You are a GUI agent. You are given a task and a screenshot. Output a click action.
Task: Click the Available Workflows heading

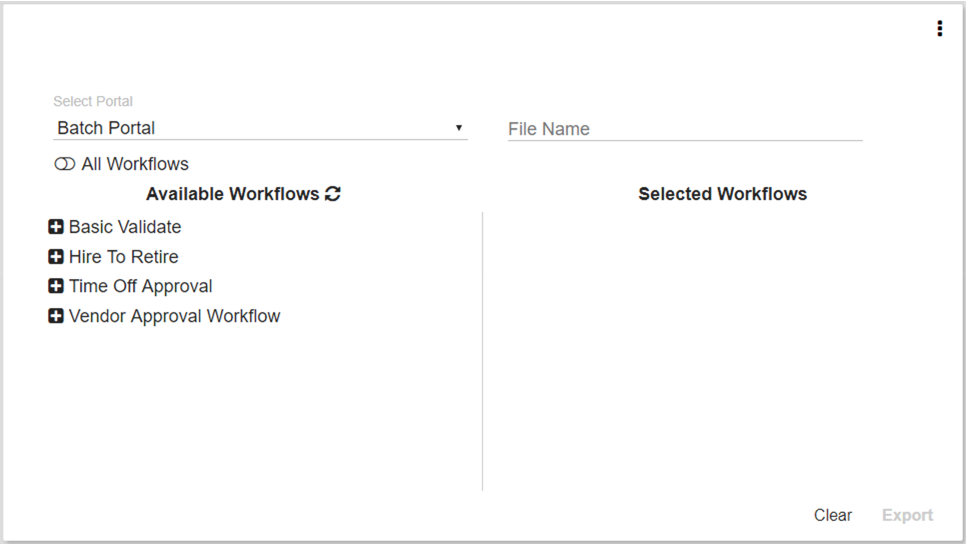click(232, 194)
